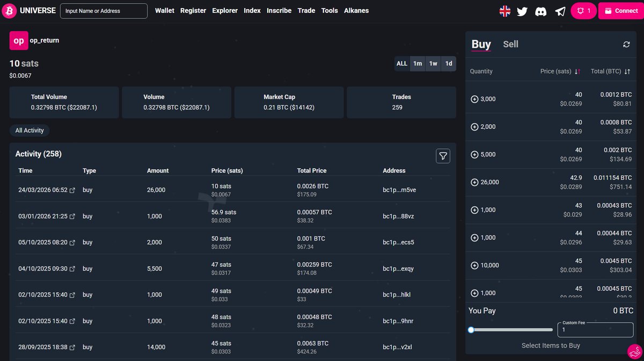Image resolution: width=644 pixels, height=361 pixels.
Task: Refresh the order book listings
Action: pos(626,45)
